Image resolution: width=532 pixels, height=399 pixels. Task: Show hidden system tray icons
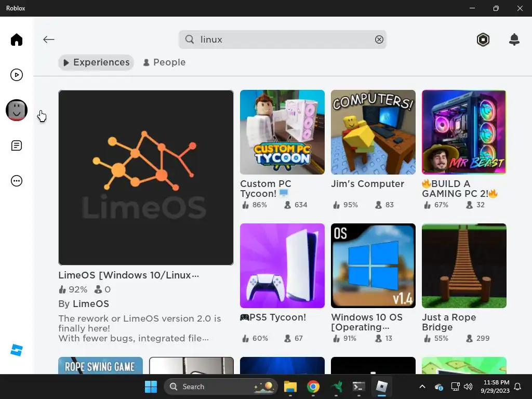tap(422, 387)
